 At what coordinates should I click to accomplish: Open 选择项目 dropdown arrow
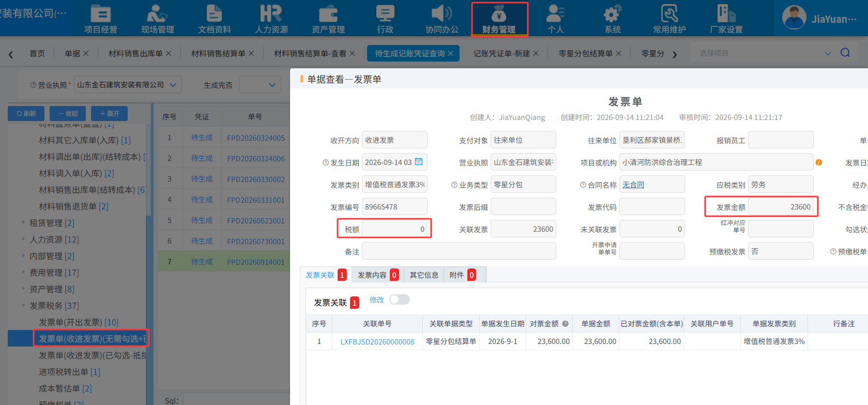[828, 53]
